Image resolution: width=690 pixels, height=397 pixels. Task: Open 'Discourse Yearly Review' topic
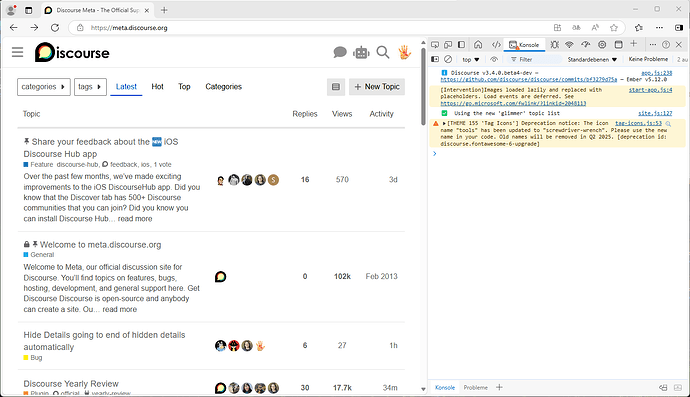(x=71, y=384)
